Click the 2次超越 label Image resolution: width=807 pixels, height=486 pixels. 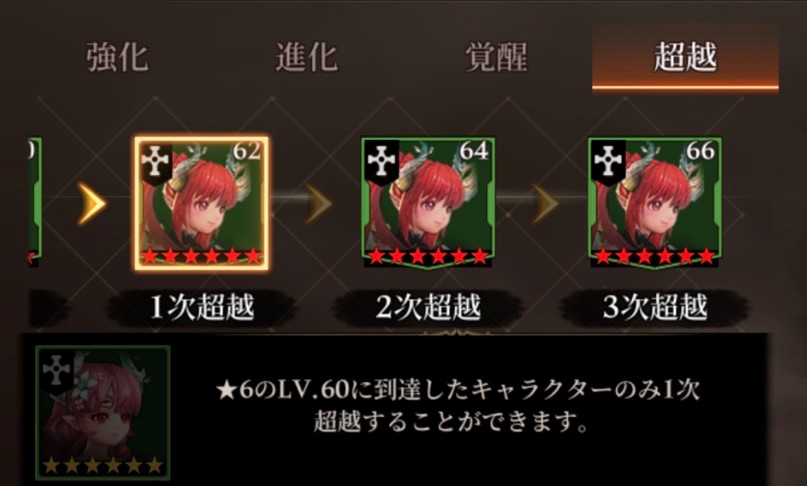click(x=428, y=307)
